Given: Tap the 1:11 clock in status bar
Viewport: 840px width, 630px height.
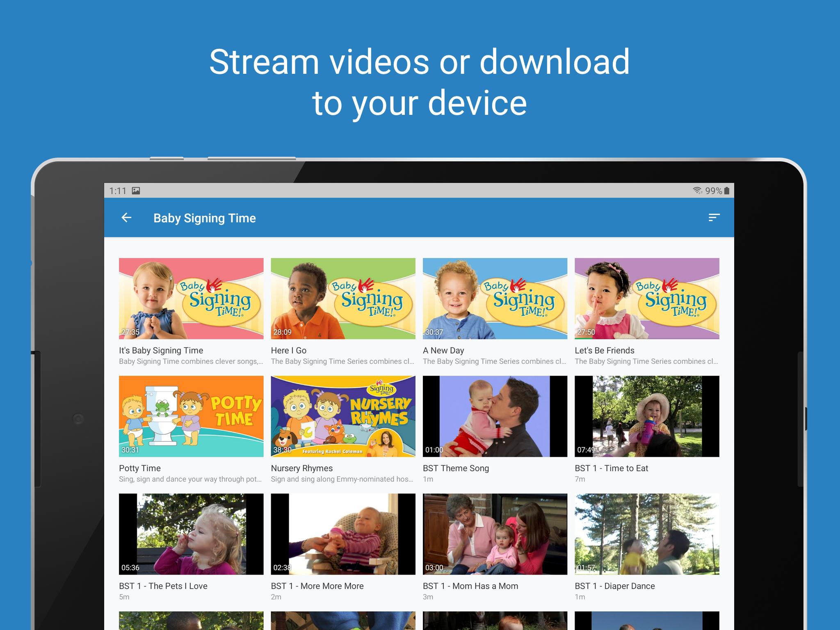Looking at the screenshot, I should click(x=118, y=191).
